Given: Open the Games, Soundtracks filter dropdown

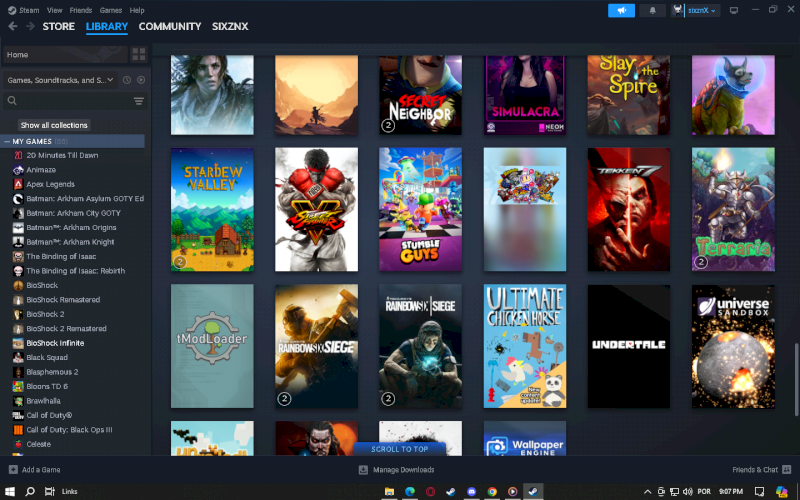Looking at the screenshot, I should 60,80.
